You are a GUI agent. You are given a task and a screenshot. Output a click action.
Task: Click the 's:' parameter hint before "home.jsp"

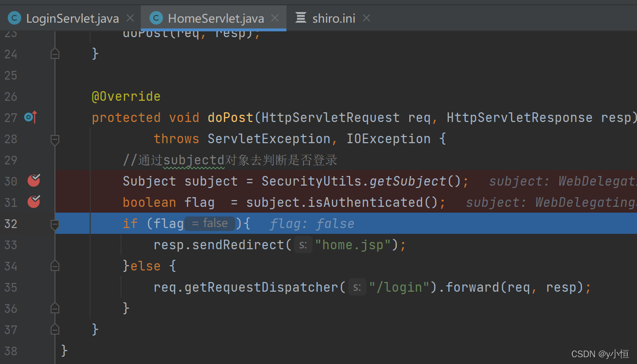(303, 245)
